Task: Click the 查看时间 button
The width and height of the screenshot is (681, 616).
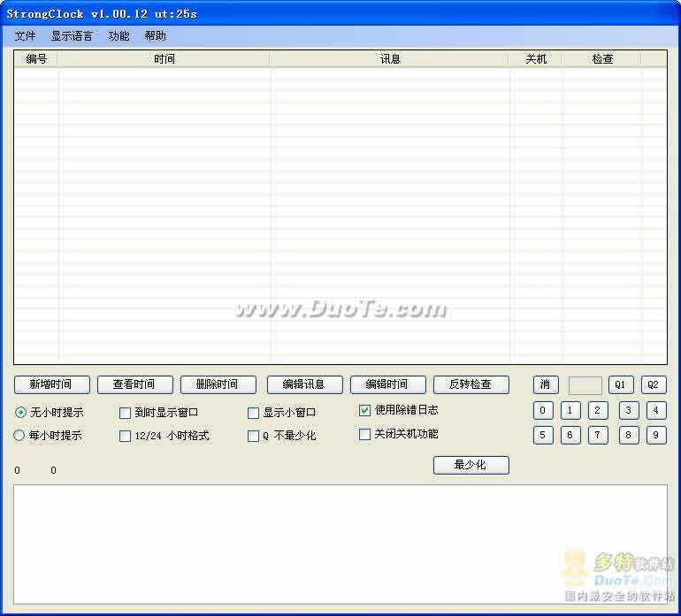Action: click(134, 384)
